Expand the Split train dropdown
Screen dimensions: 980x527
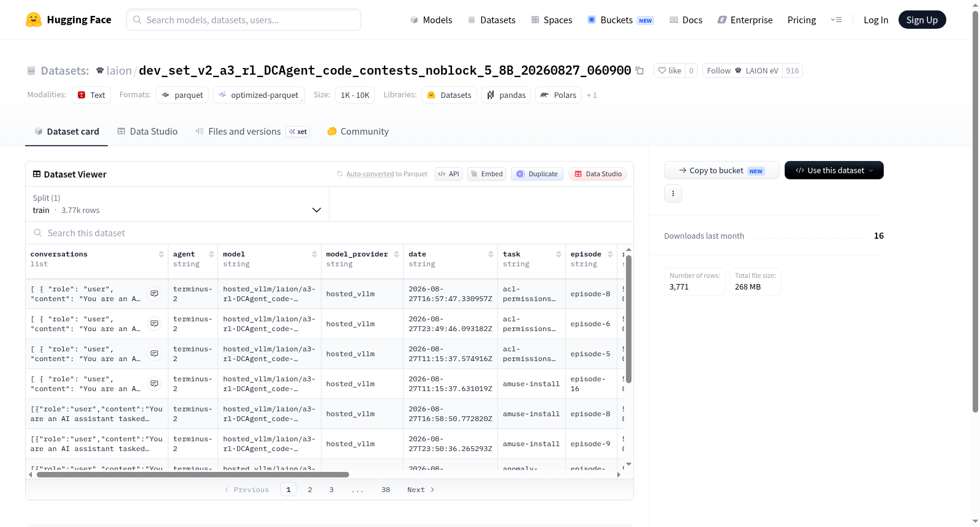pos(178,204)
